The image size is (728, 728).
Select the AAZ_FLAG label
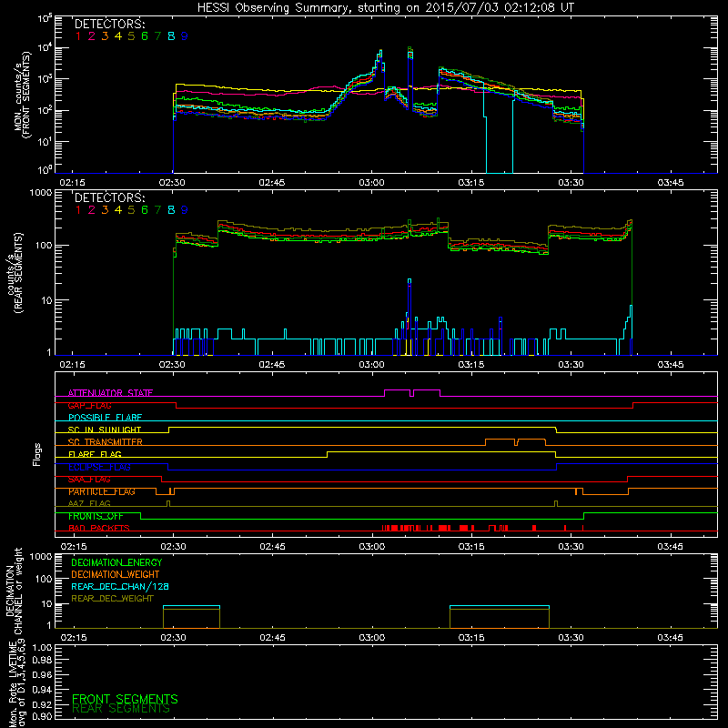(89, 503)
